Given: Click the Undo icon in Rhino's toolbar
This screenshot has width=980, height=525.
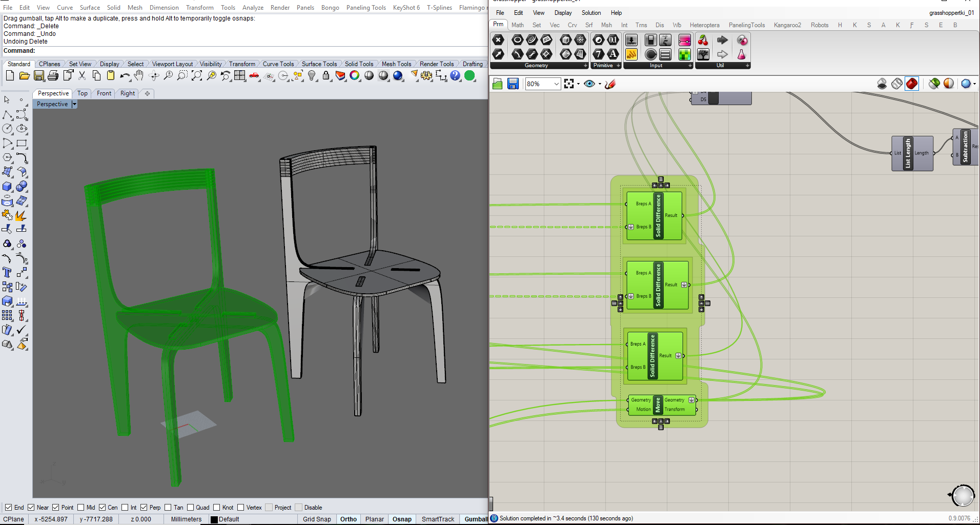Looking at the screenshot, I should (x=125, y=75).
